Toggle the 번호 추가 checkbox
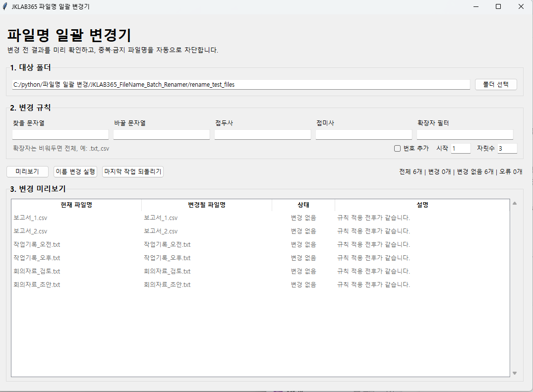The height and width of the screenshot is (392, 533). click(397, 149)
